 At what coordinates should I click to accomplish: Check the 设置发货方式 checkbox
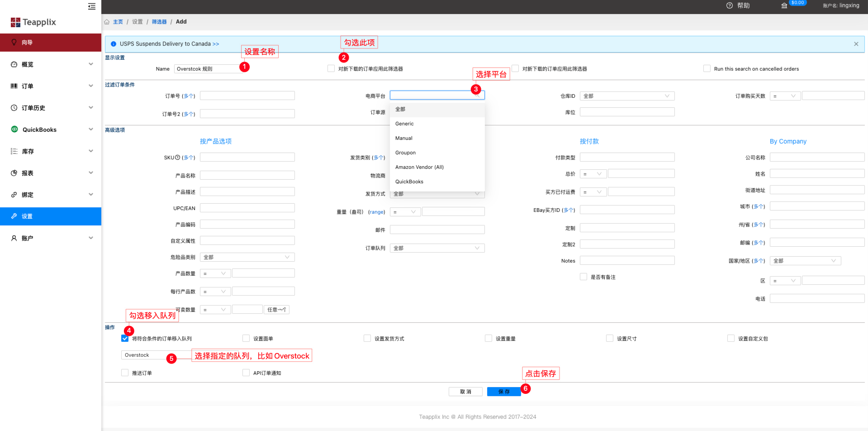[367, 338]
